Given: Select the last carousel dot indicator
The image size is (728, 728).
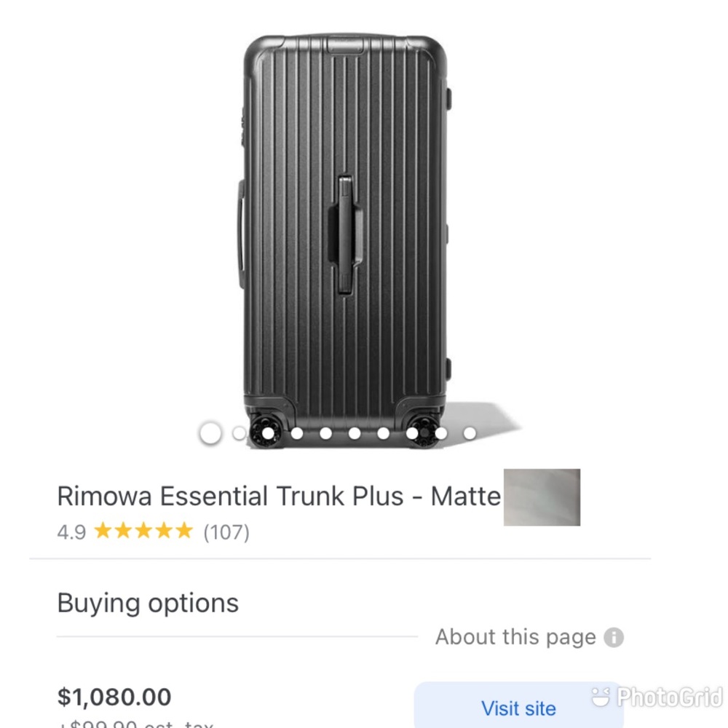Looking at the screenshot, I should pos(470,432).
